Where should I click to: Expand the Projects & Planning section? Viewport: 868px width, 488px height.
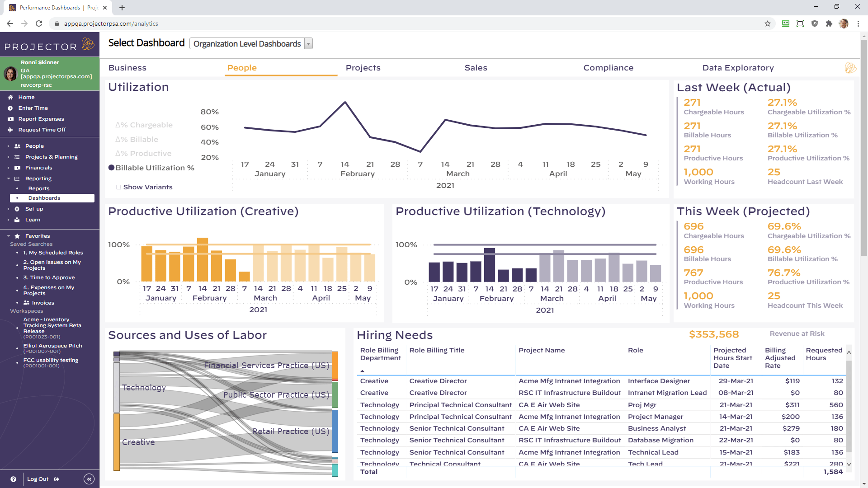pos(8,157)
